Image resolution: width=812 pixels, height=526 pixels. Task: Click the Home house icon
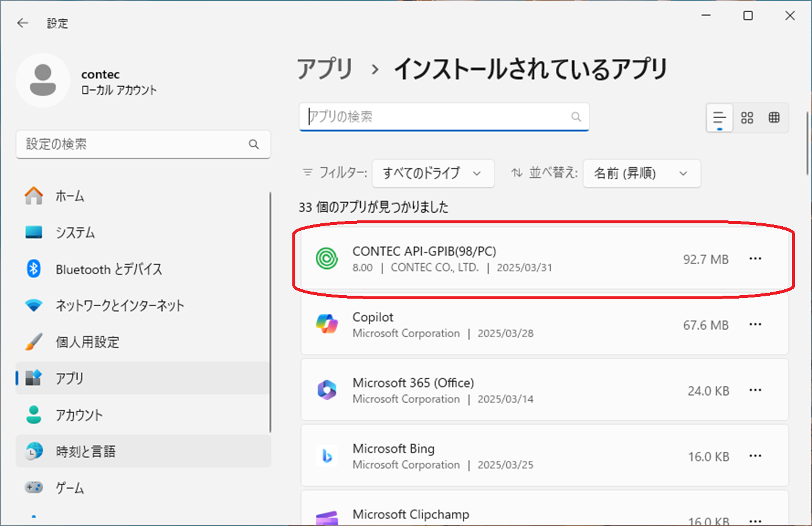click(x=34, y=196)
